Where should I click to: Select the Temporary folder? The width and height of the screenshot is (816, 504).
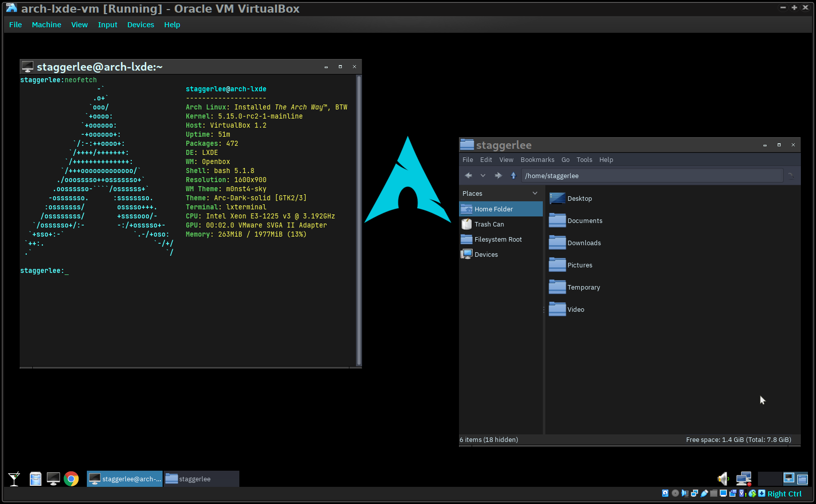click(575, 287)
